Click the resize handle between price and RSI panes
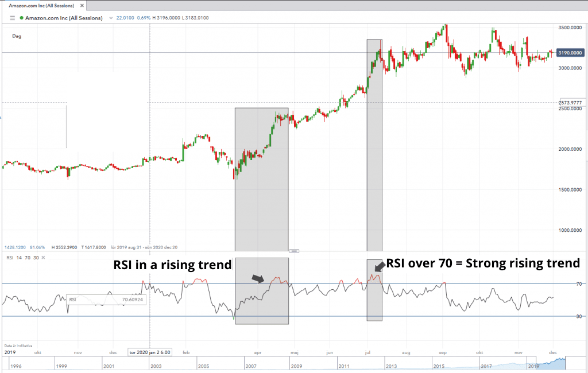 294,251
